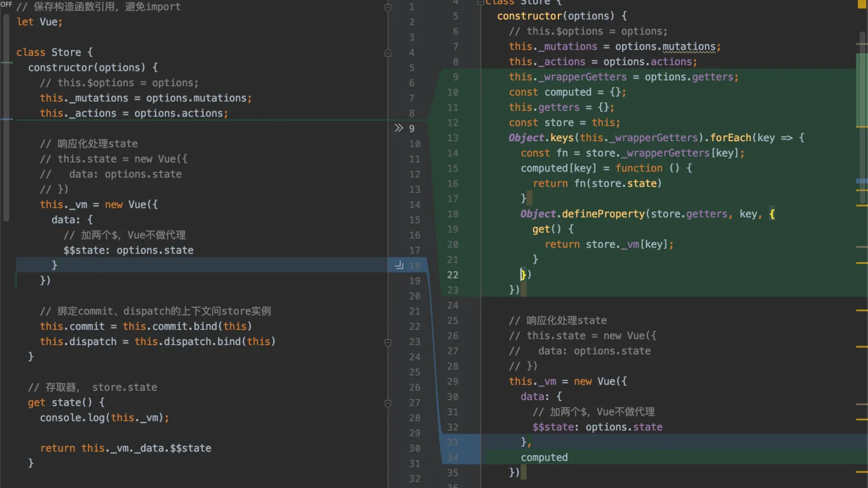Click the double-arrow apply change icon at line 9
Image resolution: width=868 pixels, height=488 pixels.
pos(399,128)
